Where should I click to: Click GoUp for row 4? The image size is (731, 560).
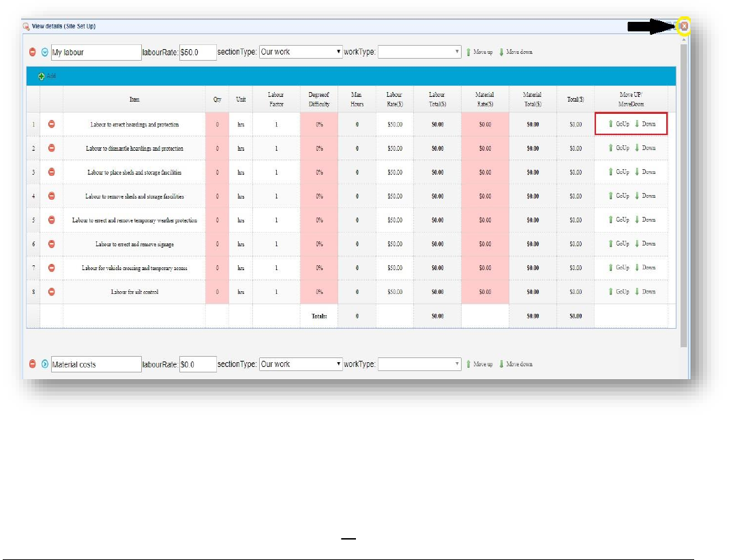[x=618, y=196]
